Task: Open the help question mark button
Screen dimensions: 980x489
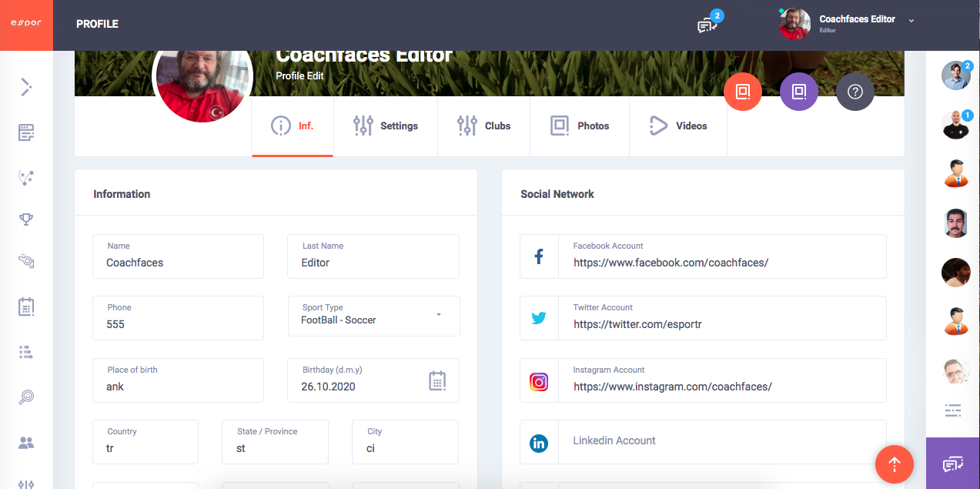Action: (x=855, y=92)
